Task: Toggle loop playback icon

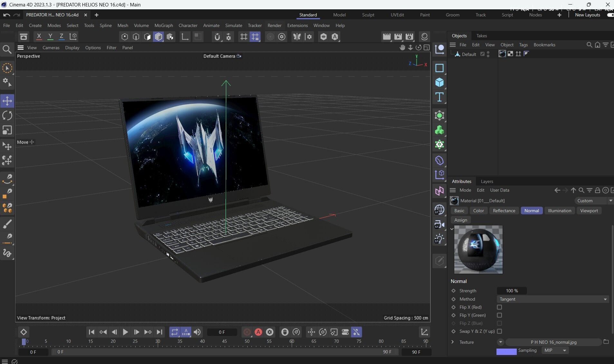Action: point(175,332)
